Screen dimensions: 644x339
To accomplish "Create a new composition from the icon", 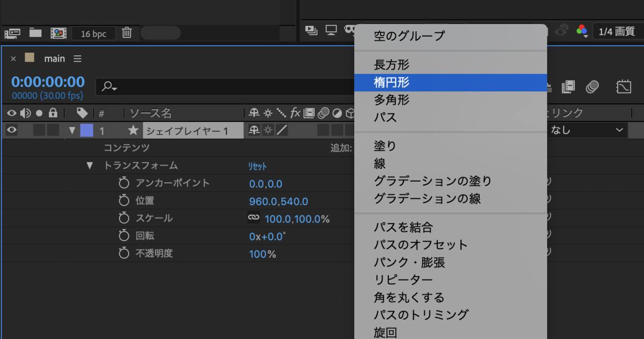I will pos(58,33).
